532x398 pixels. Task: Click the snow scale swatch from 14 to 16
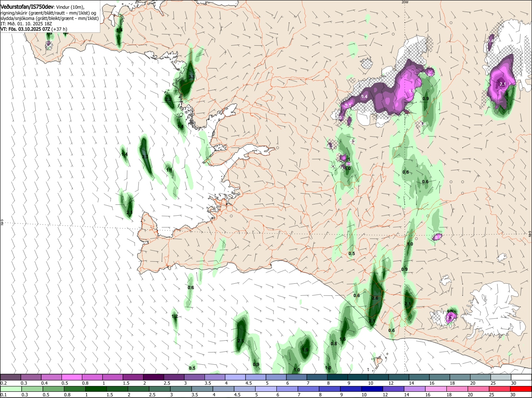click(419, 377)
